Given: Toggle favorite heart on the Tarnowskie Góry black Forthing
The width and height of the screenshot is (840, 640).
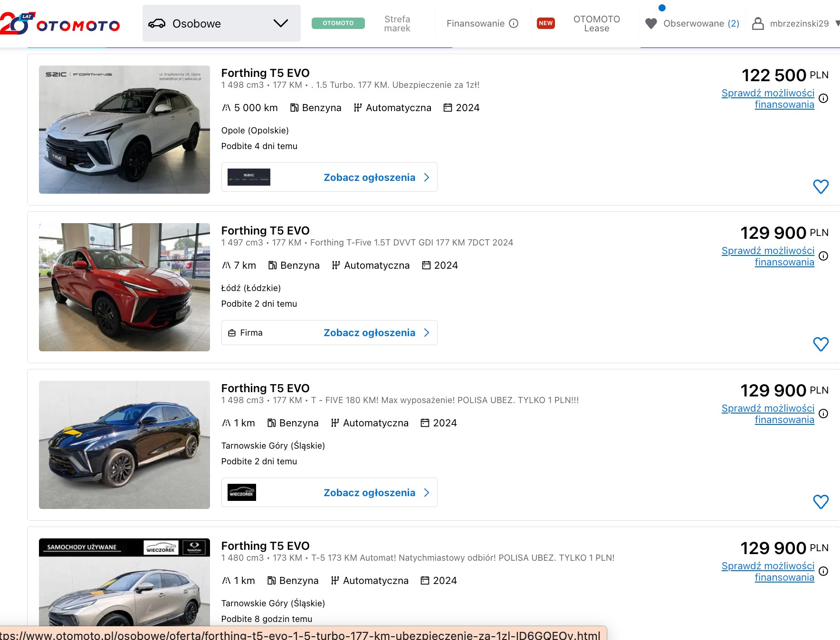Looking at the screenshot, I should click(x=821, y=502).
